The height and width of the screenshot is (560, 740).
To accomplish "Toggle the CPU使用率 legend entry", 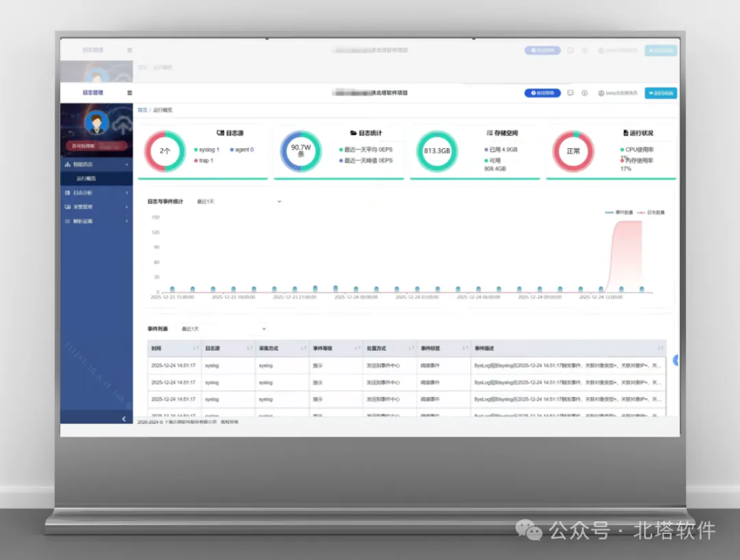I will click(637, 149).
